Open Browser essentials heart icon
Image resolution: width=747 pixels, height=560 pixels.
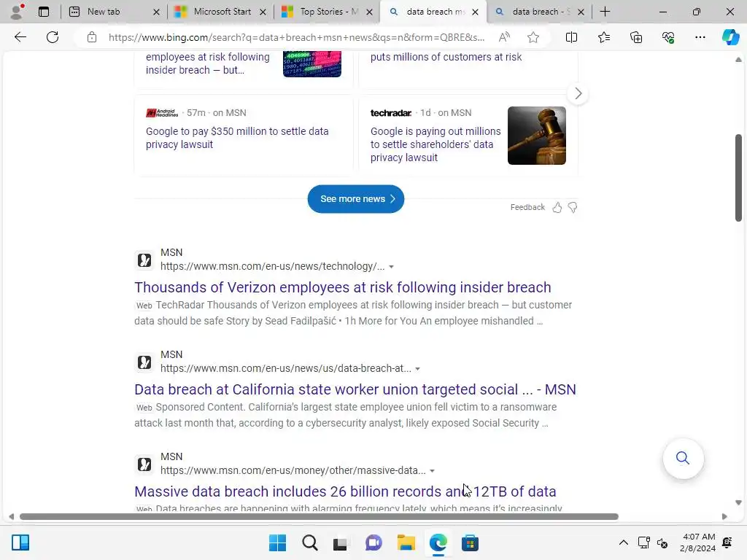point(668,37)
